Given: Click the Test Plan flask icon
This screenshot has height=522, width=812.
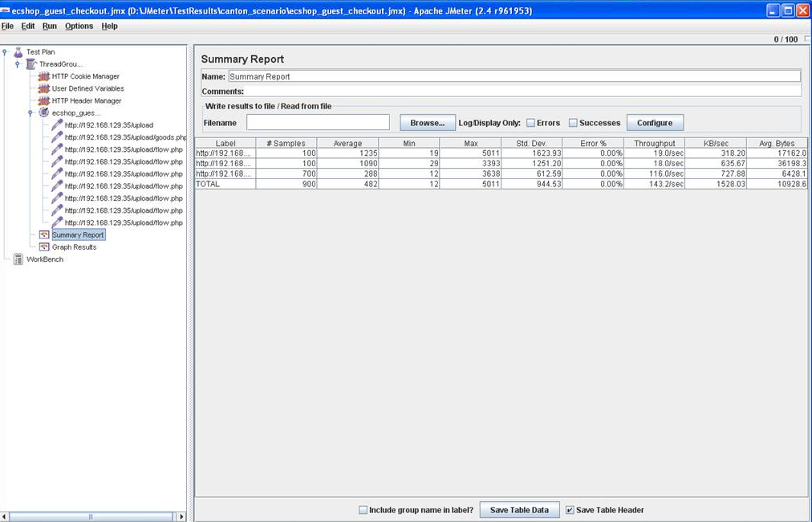Looking at the screenshot, I should (18, 52).
